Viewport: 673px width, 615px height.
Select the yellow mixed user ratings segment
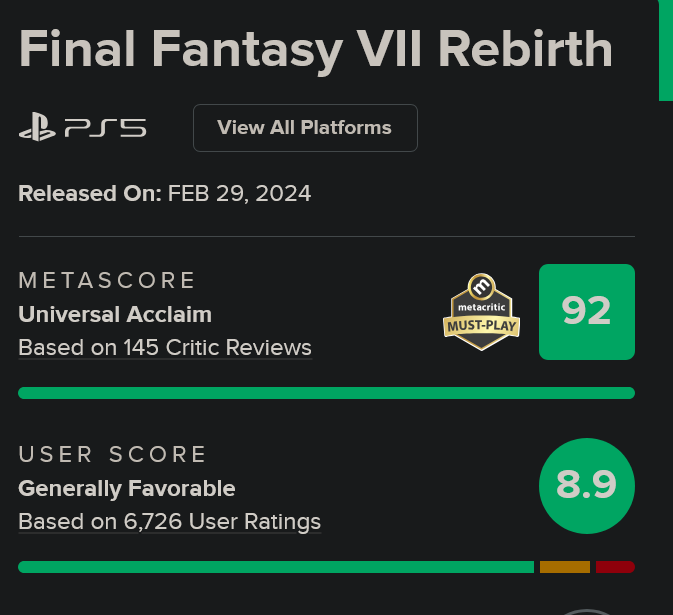[x=565, y=567]
